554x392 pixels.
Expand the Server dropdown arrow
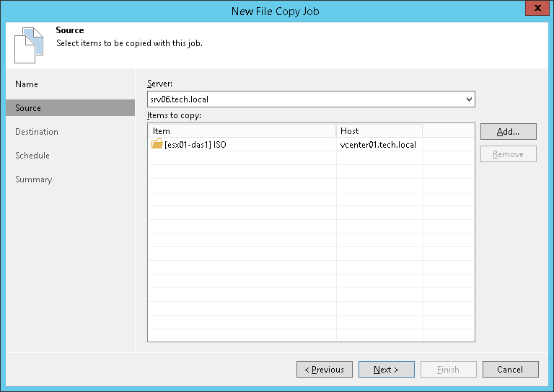point(469,99)
